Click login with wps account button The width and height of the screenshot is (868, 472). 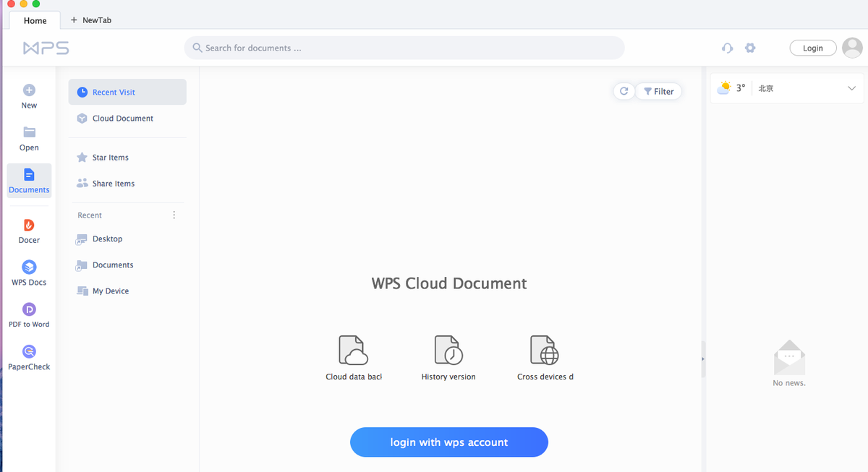click(x=449, y=442)
